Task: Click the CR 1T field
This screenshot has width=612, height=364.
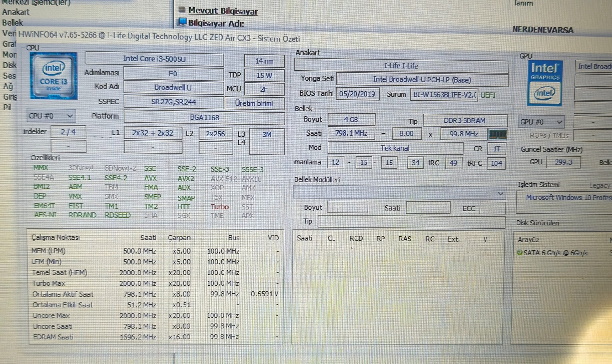Action: (x=497, y=149)
